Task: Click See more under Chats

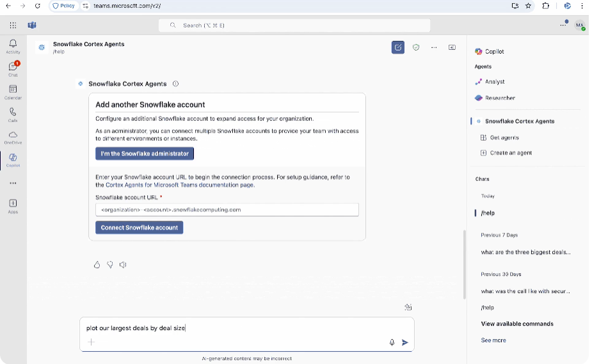Action: coord(493,340)
